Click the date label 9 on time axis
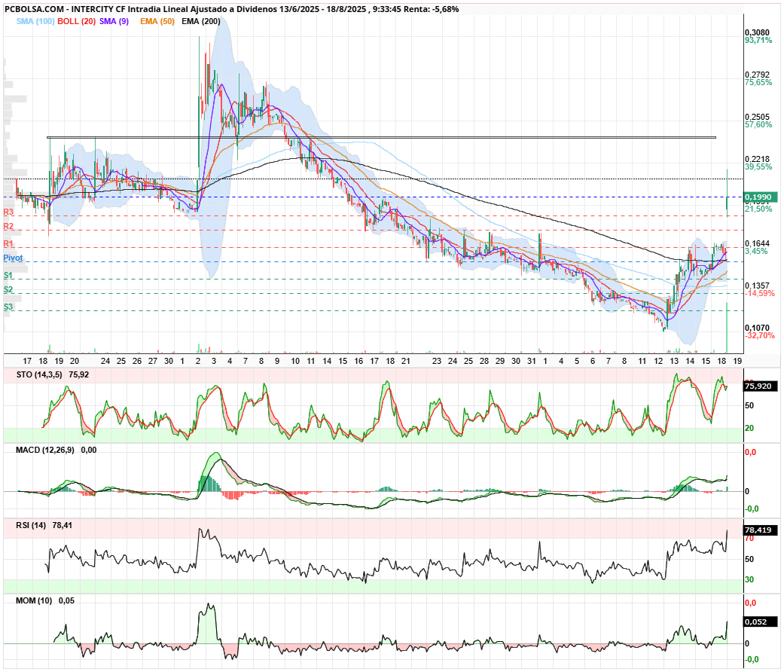This screenshot has height=672, width=784. (277, 361)
